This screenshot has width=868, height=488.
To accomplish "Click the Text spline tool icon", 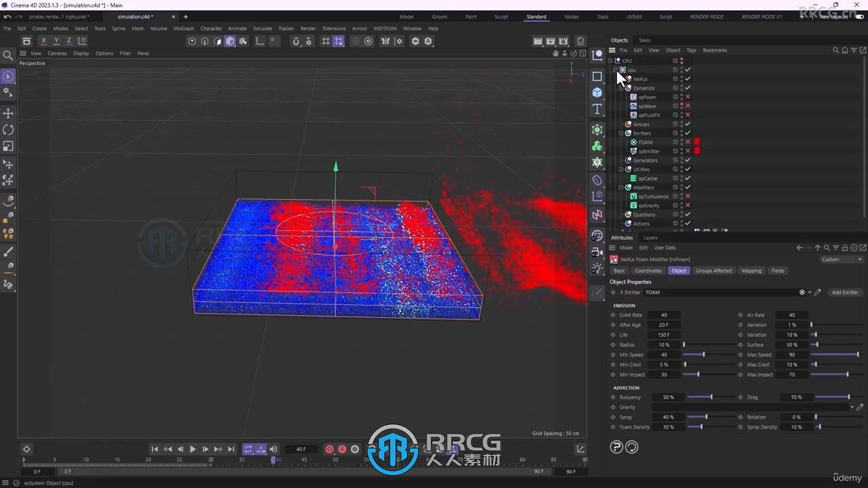I will (597, 109).
